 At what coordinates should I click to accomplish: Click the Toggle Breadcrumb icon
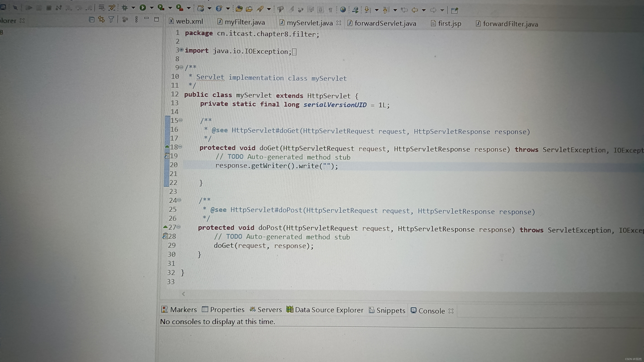280,9
